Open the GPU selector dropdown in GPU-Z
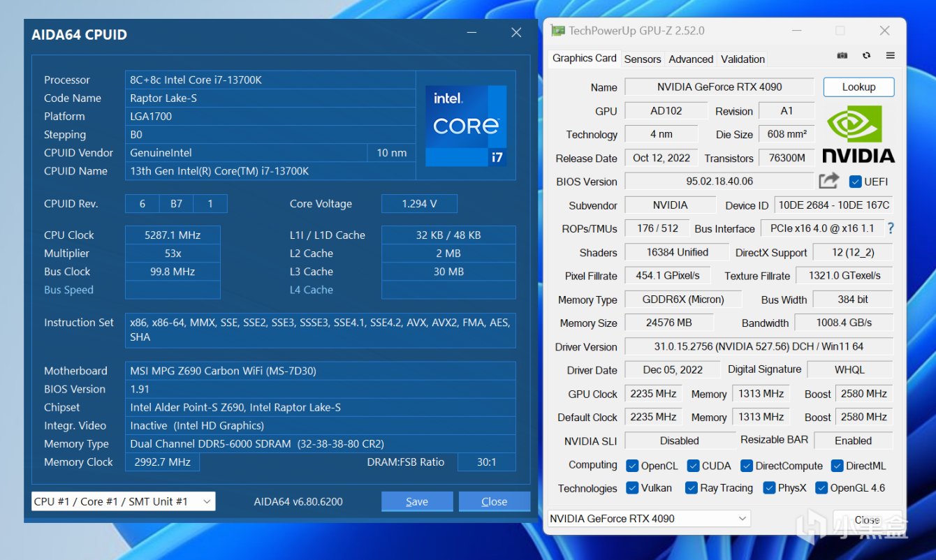 649,519
